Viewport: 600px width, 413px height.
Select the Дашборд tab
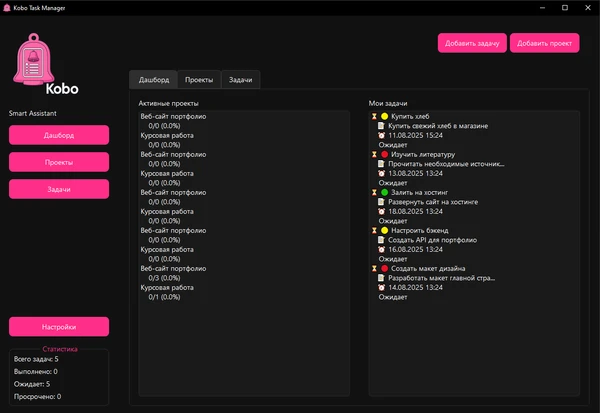point(154,79)
